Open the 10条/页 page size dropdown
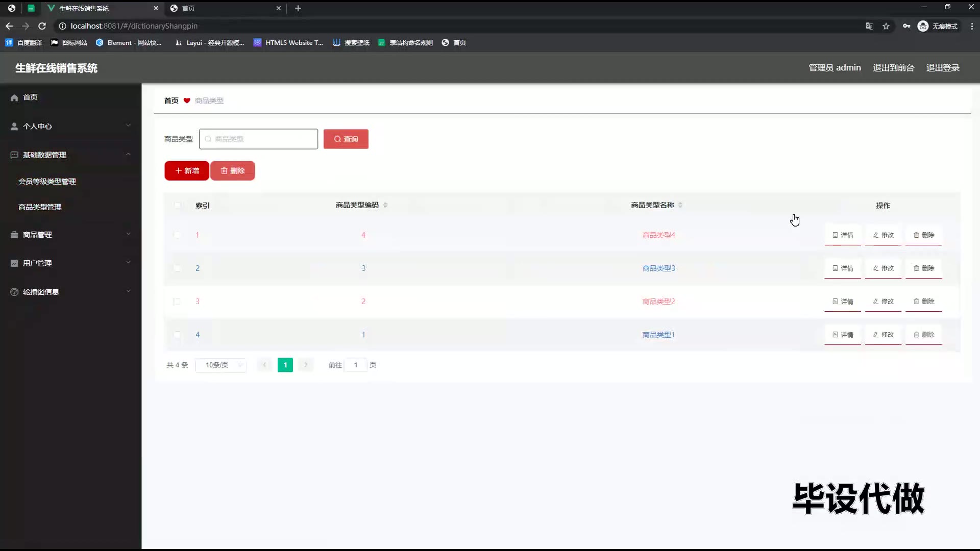This screenshot has width=980, height=551. click(x=221, y=365)
